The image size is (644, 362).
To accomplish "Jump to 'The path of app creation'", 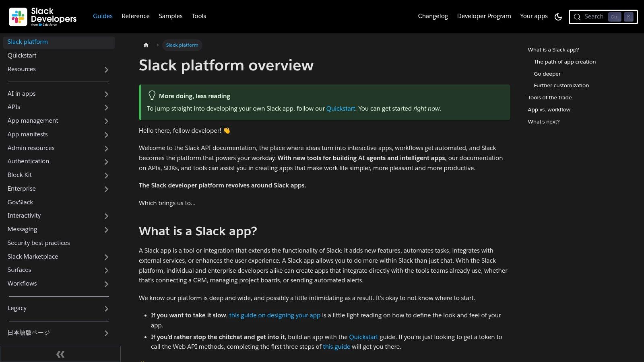I will (565, 62).
